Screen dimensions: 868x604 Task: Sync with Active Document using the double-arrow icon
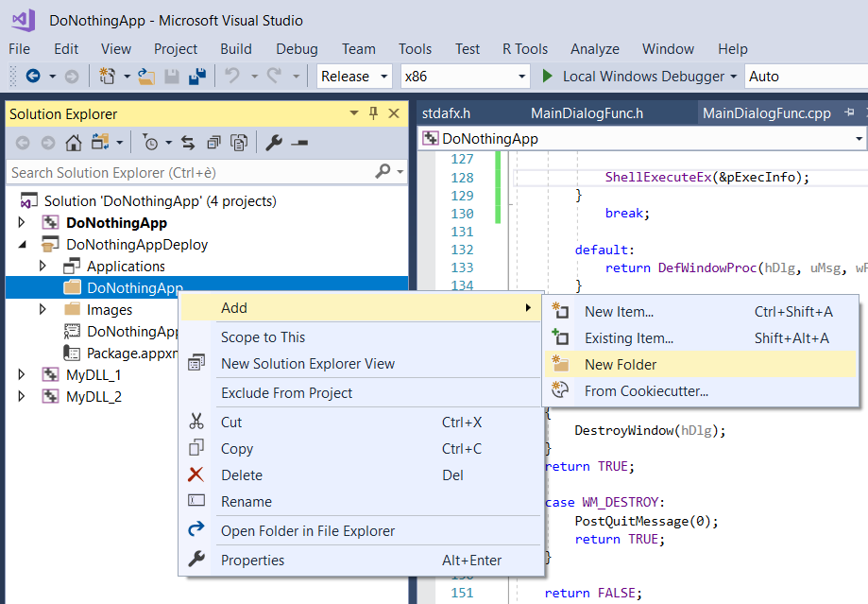pyautogui.click(x=188, y=143)
